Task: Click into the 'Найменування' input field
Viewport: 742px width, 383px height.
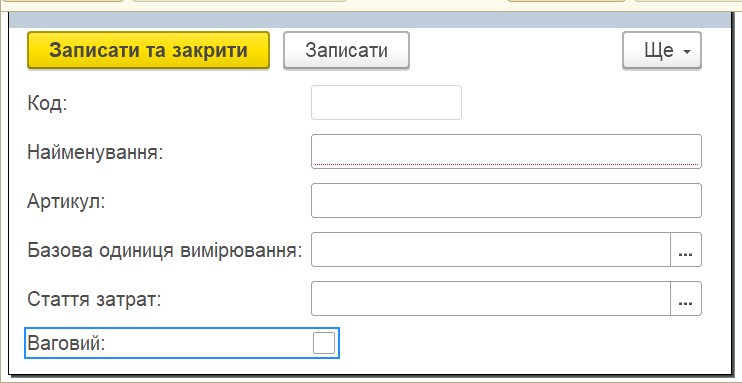Action: tap(506, 151)
